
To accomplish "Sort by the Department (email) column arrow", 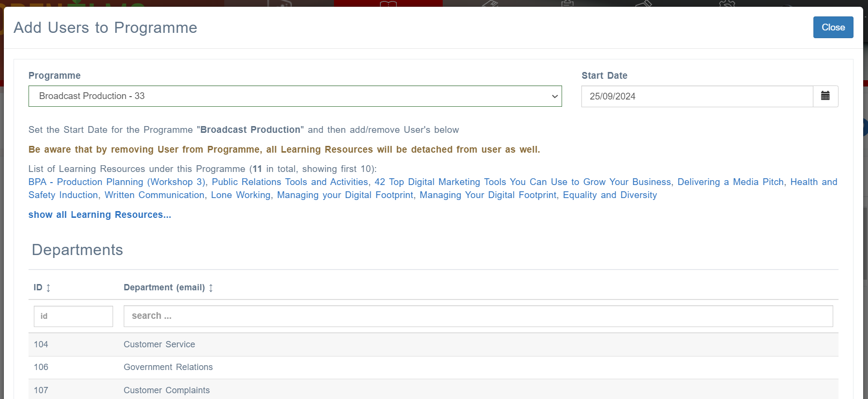I will click(x=211, y=288).
